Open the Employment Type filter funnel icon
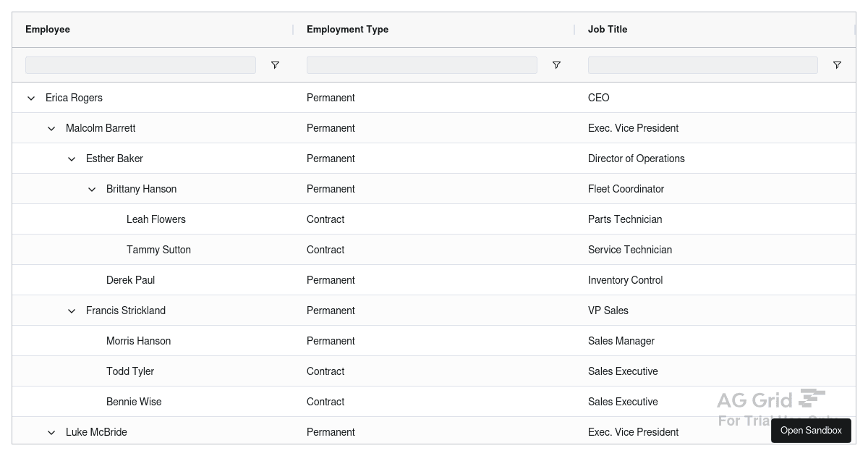 click(556, 65)
